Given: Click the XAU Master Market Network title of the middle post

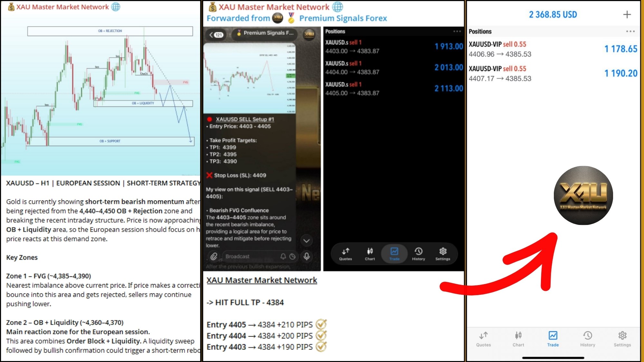Looking at the screenshot, I should click(x=274, y=7).
